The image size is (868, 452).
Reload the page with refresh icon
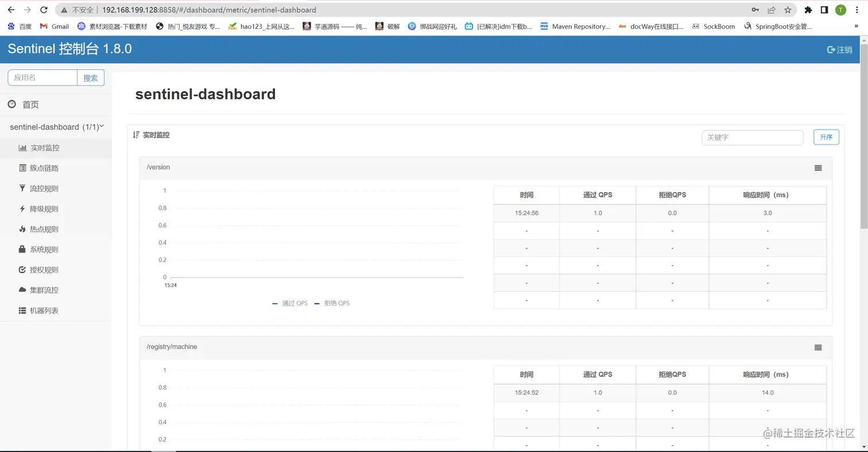click(x=44, y=10)
